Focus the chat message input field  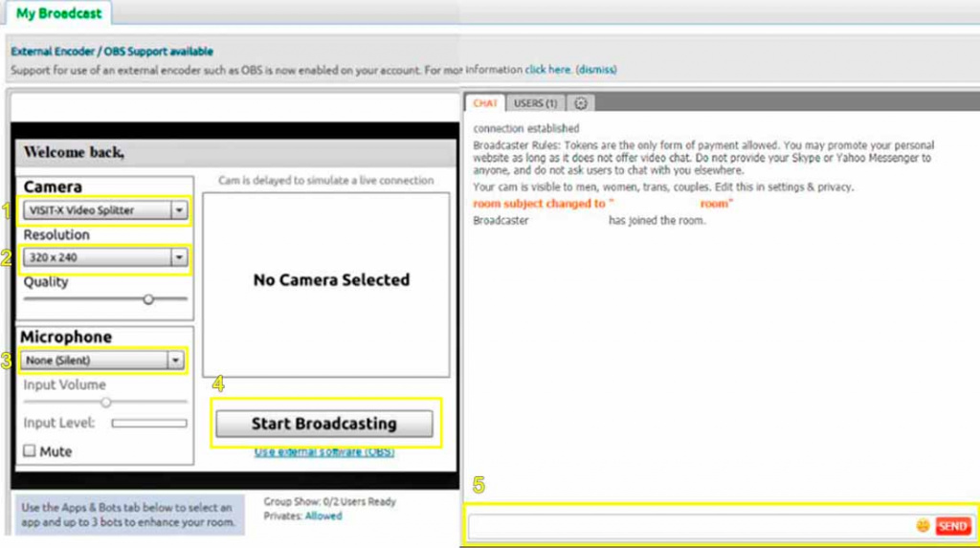pos(691,526)
